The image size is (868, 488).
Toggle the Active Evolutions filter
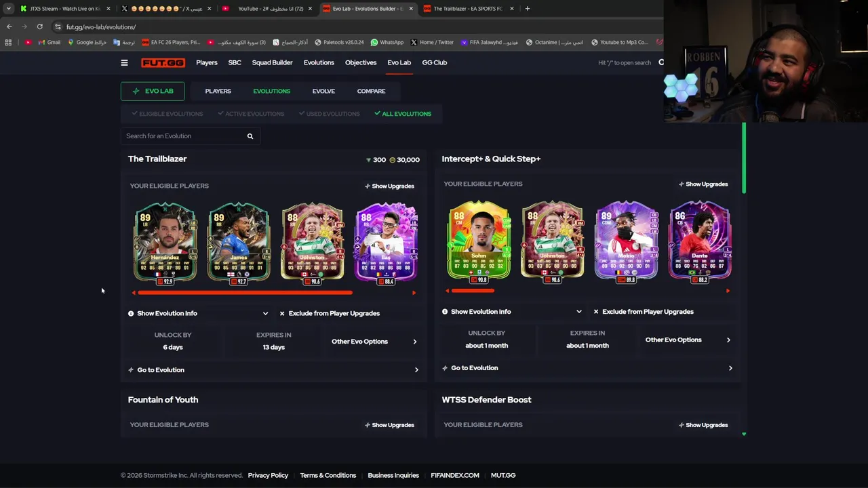tap(251, 114)
